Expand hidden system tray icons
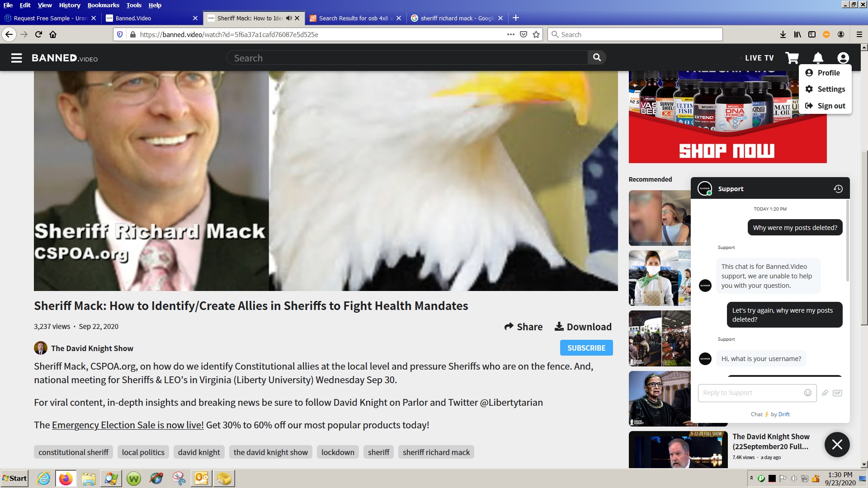The height and width of the screenshot is (488, 868). click(x=751, y=478)
